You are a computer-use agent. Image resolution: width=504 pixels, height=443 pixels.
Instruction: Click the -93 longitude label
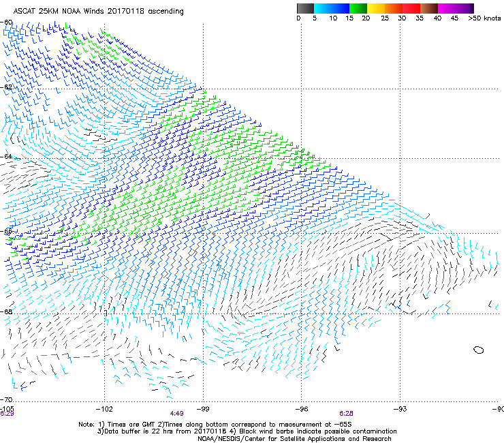point(400,409)
